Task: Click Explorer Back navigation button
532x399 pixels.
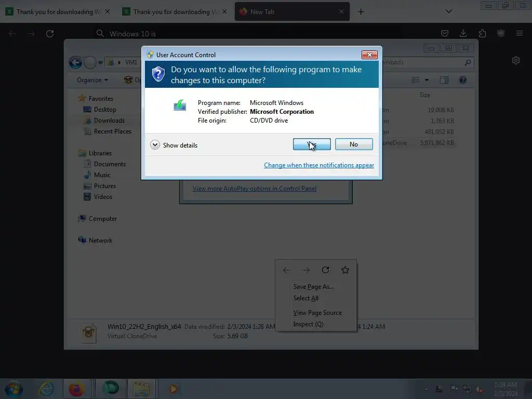Action: [x=75, y=62]
